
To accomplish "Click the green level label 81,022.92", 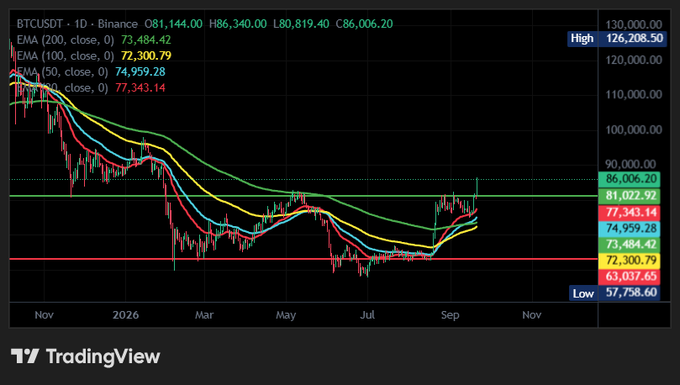I will pyautogui.click(x=629, y=196).
